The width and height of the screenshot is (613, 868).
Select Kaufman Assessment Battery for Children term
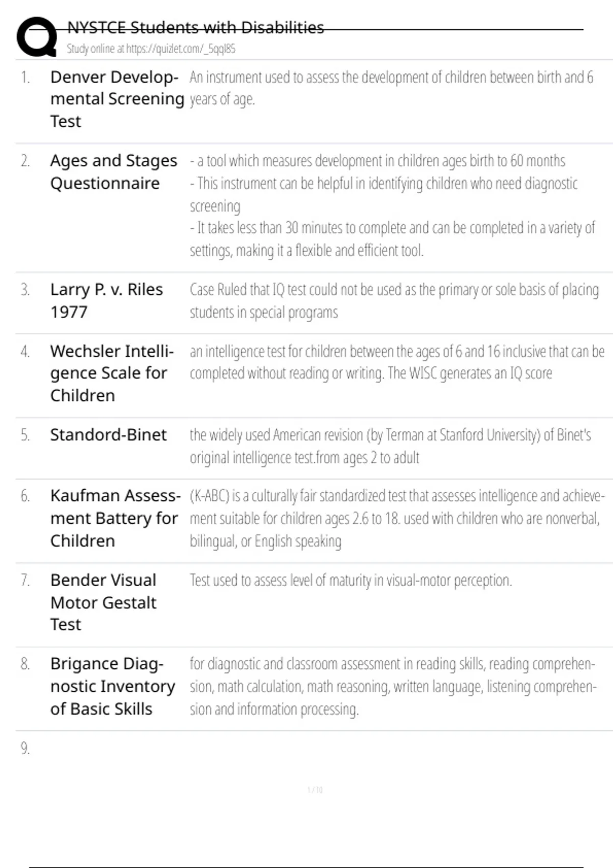[115, 518]
